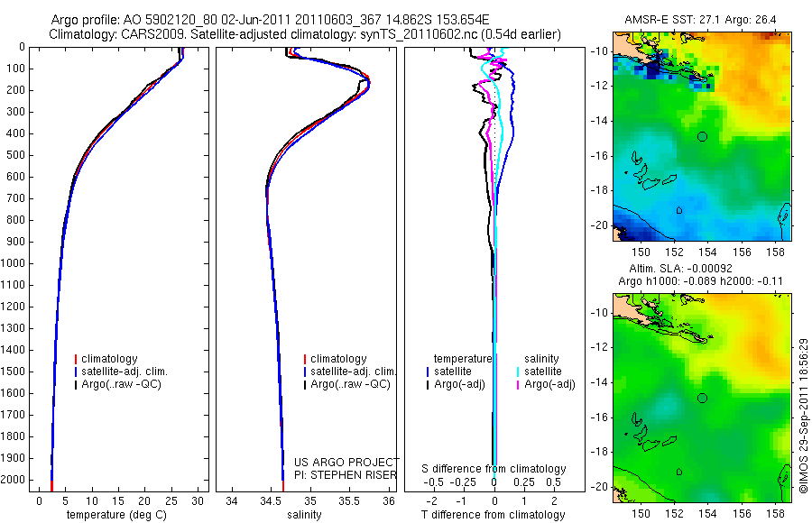Image resolution: width=812 pixels, height=523 pixels.
Task: Click the blue satellite-adj. clim. legend in salinity plot
Action: coord(350,372)
